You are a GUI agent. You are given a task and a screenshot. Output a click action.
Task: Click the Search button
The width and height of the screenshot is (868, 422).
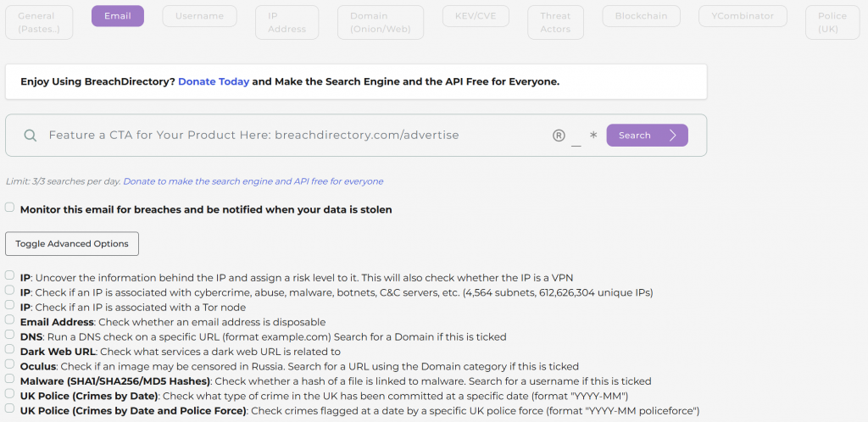tap(647, 136)
